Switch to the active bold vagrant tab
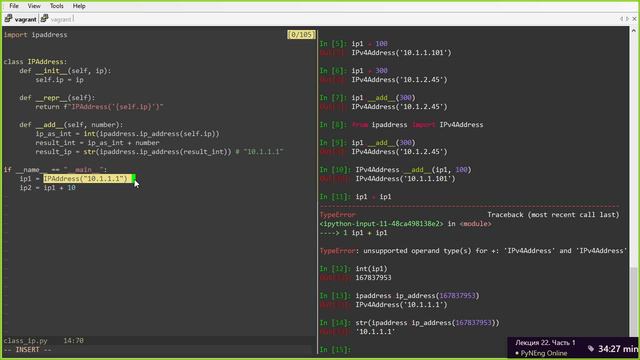This screenshot has height=360, width=640. click(25, 19)
